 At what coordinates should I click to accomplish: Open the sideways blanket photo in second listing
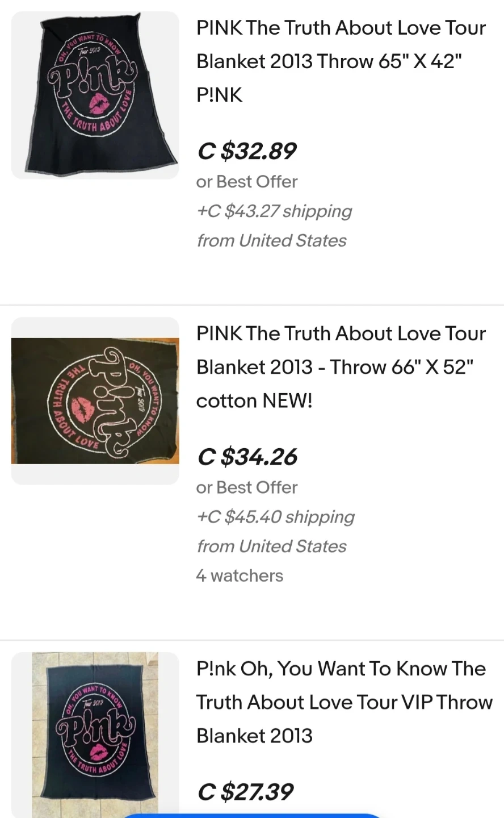pyautogui.click(x=95, y=400)
